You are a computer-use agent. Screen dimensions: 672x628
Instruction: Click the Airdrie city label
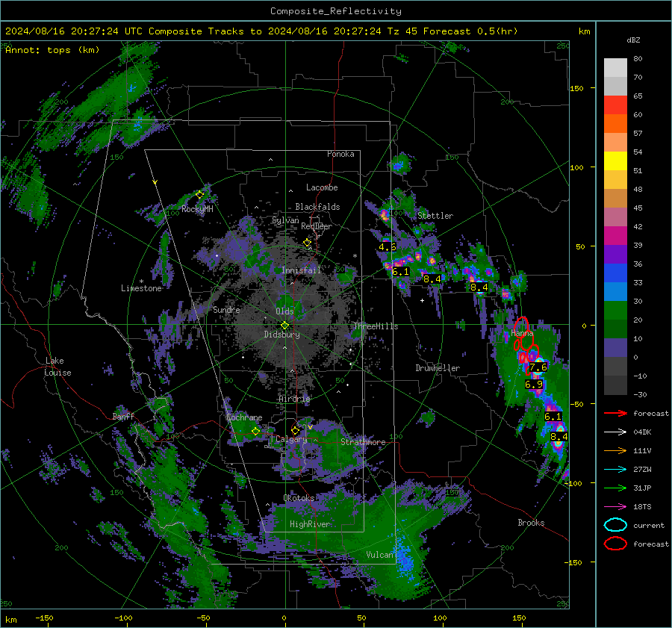[x=294, y=399]
